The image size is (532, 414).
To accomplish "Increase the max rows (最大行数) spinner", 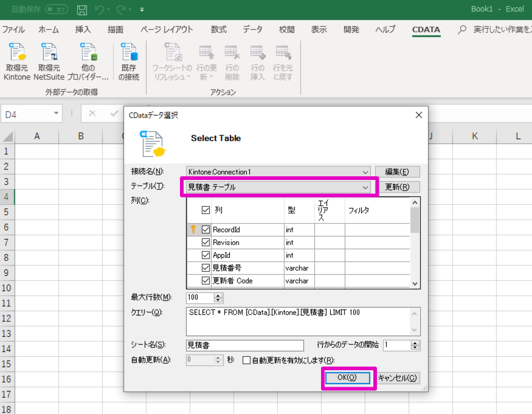I will click(x=218, y=295).
